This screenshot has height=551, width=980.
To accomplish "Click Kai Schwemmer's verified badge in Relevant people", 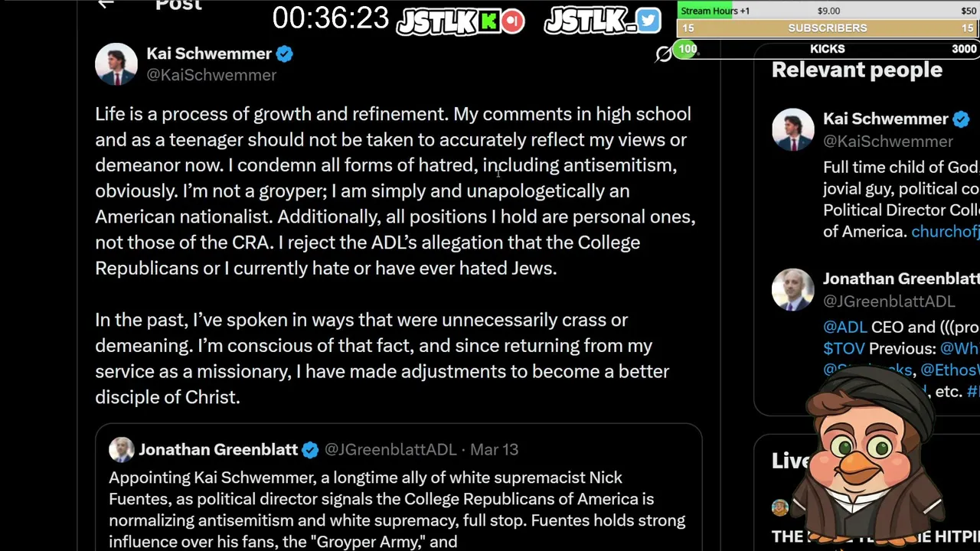I will (x=961, y=119).
